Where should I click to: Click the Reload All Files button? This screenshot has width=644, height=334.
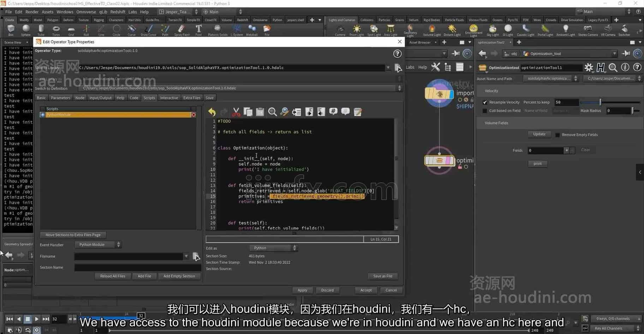(x=113, y=276)
